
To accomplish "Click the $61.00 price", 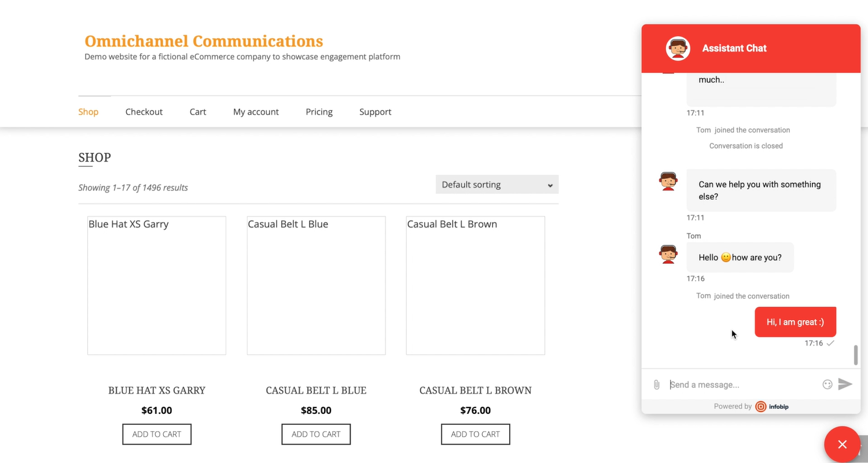I will [157, 410].
